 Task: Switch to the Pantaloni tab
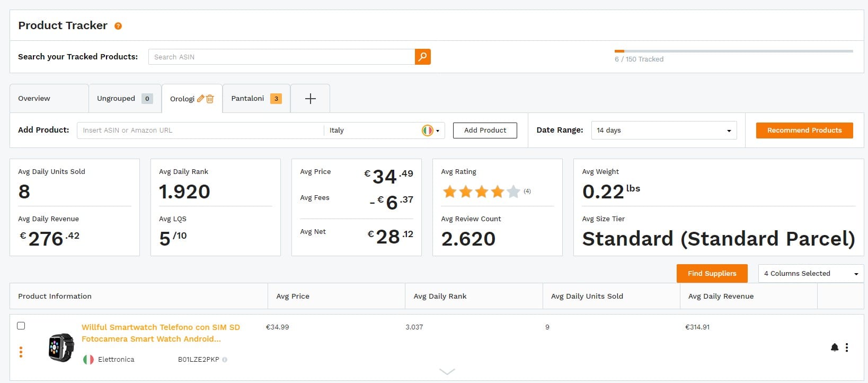pos(247,99)
